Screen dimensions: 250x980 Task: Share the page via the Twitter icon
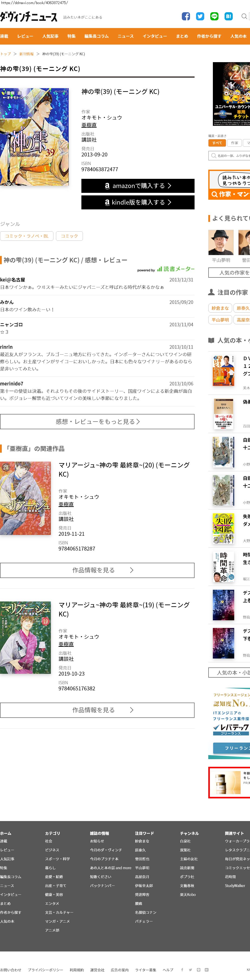pyautogui.click(x=200, y=16)
